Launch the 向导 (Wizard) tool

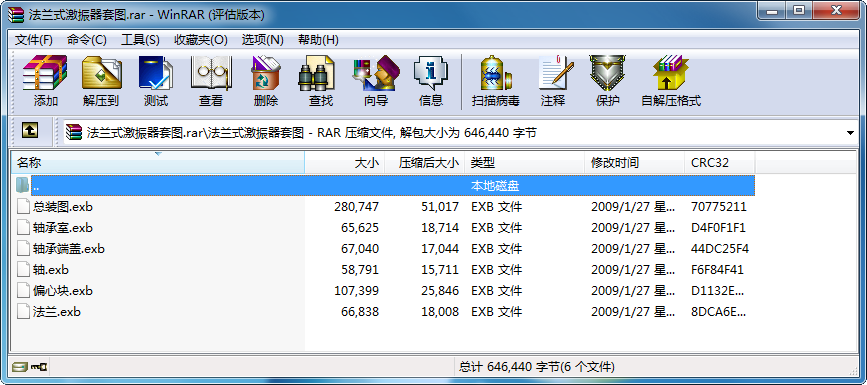click(x=376, y=81)
